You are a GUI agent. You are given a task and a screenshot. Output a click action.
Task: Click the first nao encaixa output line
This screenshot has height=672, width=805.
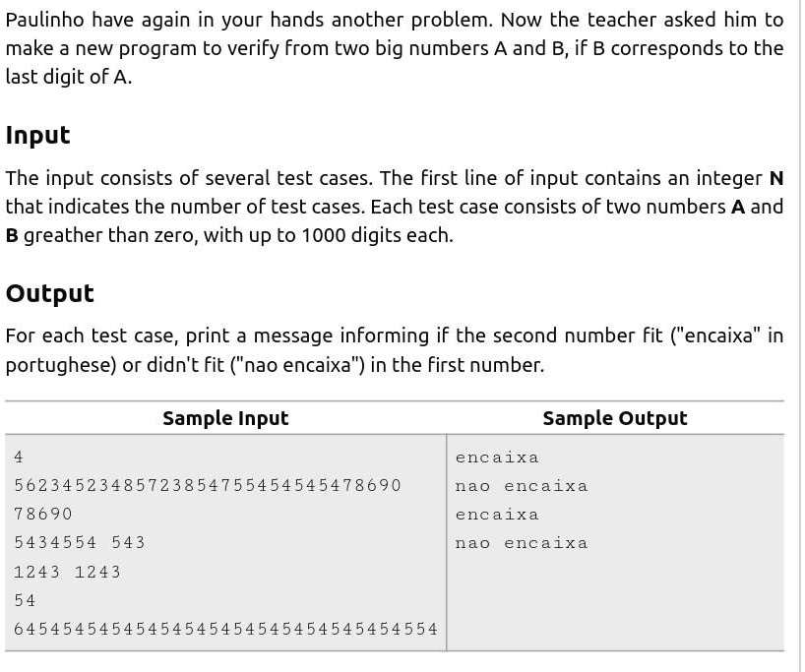522,486
